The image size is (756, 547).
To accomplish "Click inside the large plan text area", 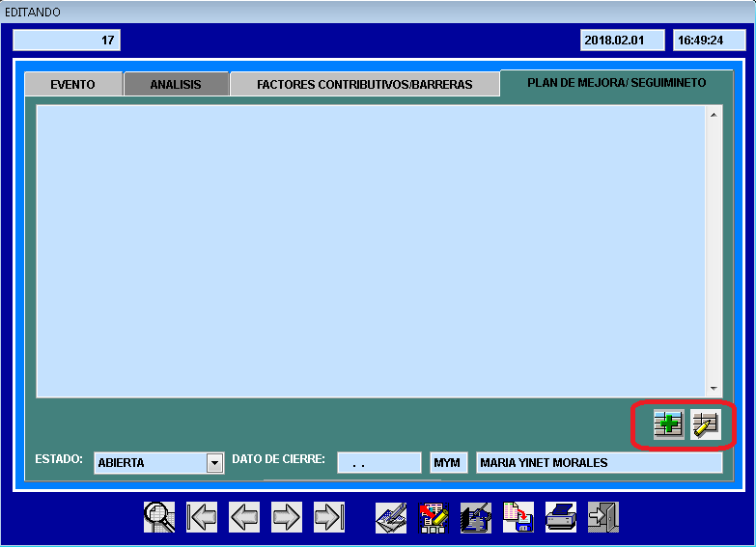I will (x=371, y=251).
